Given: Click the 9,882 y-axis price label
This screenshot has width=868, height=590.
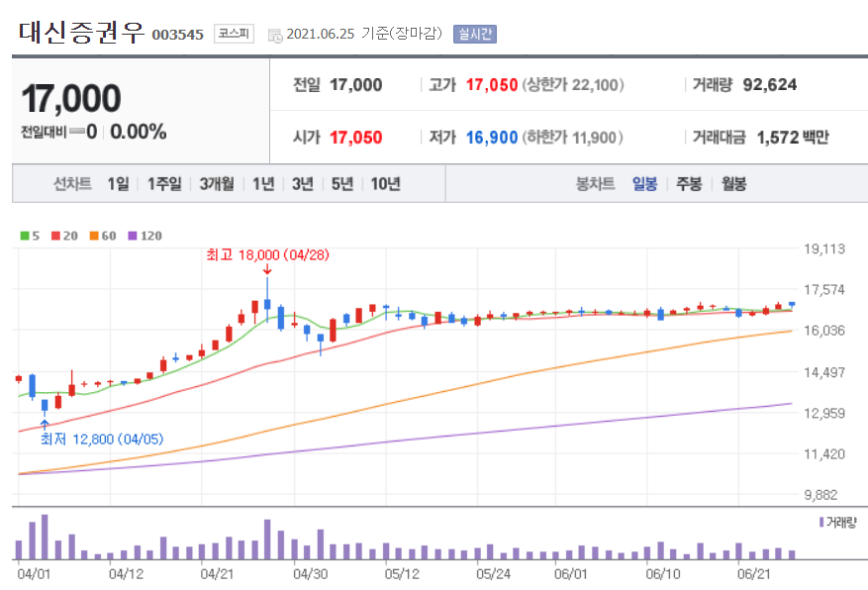Looking at the screenshot, I should [x=820, y=495].
